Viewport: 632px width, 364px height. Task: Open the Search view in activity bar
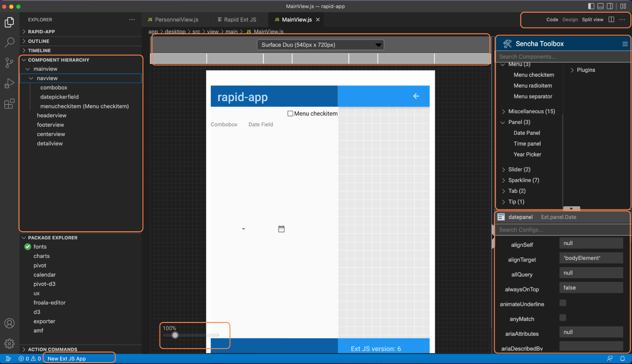coord(9,42)
